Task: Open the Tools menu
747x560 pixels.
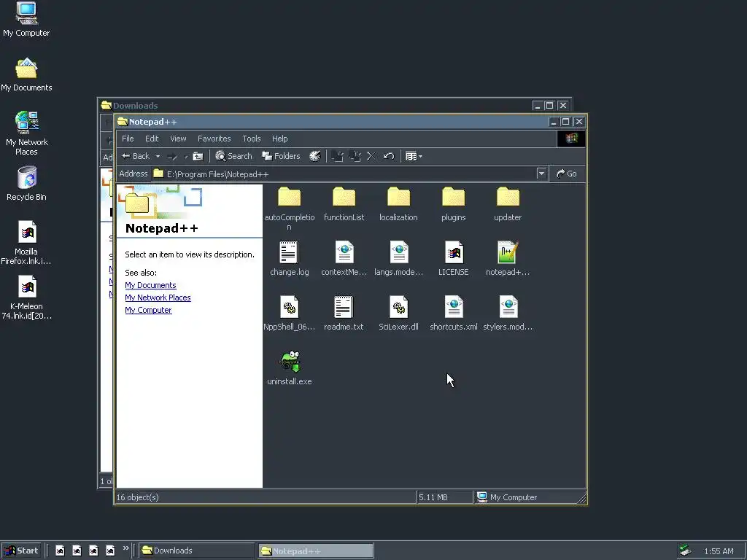Action: [x=252, y=139]
